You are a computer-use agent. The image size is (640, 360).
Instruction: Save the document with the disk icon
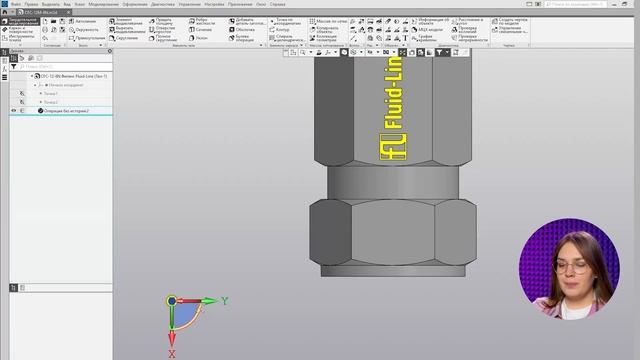[62, 21]
